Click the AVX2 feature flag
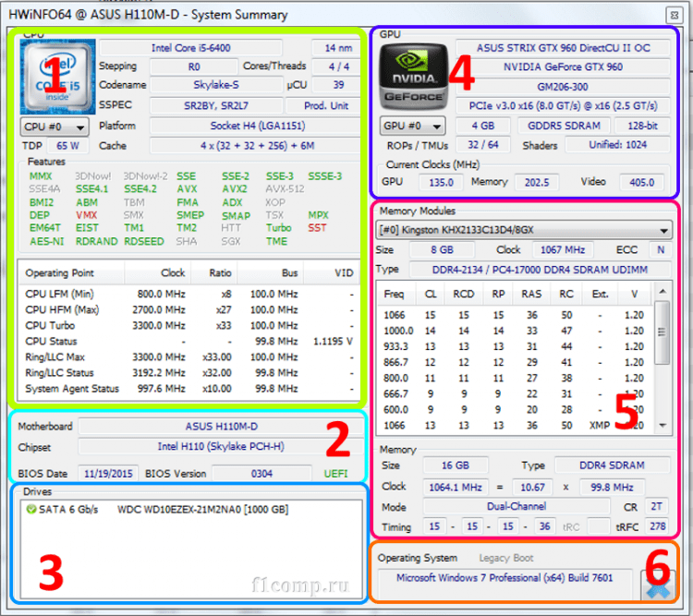693x616 pixels. point(235,189)
